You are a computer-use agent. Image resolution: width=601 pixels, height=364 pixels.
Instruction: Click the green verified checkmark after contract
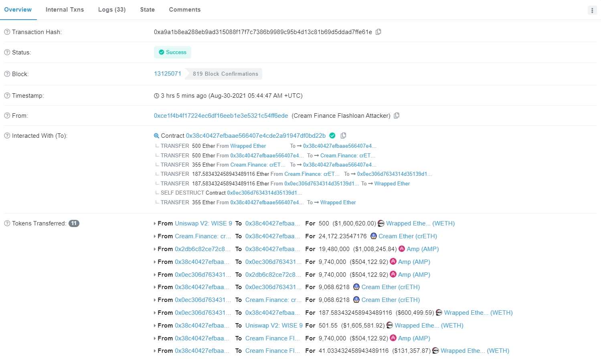point(332,135)
